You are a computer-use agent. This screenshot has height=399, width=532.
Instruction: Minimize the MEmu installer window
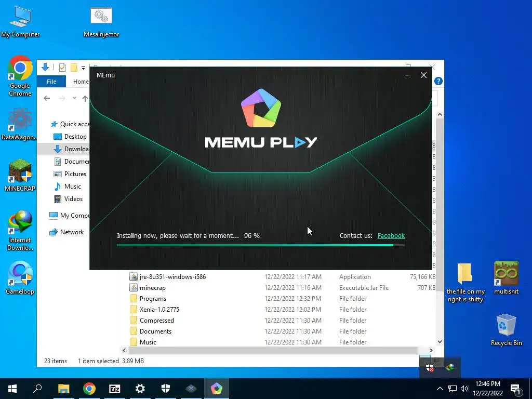(x=407, y=75)
